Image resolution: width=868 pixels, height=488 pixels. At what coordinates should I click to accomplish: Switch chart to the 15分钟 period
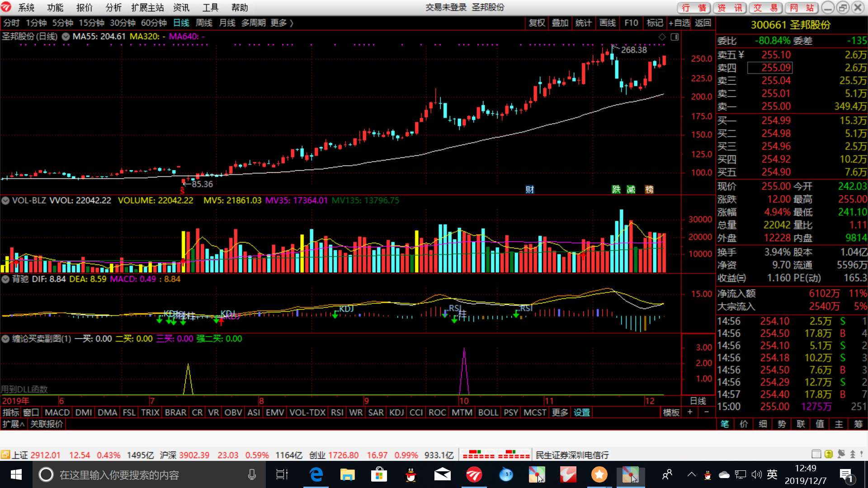[x=91, y=23]
